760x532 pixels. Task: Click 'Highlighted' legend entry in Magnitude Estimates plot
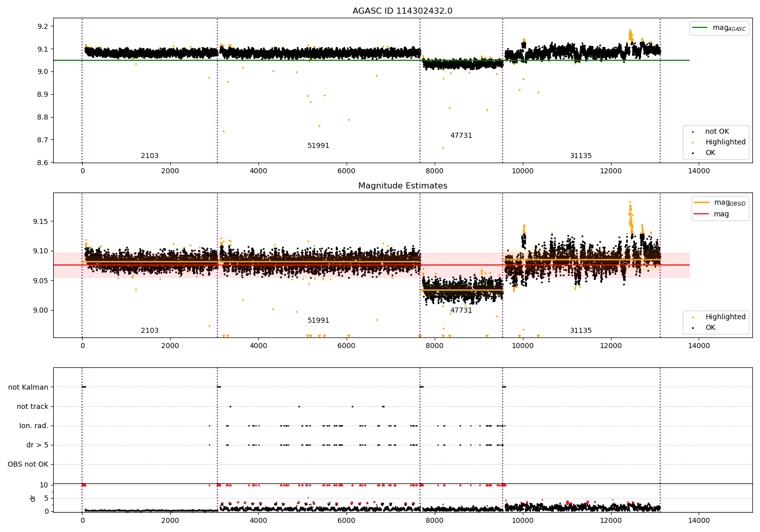tap(726, 317)
